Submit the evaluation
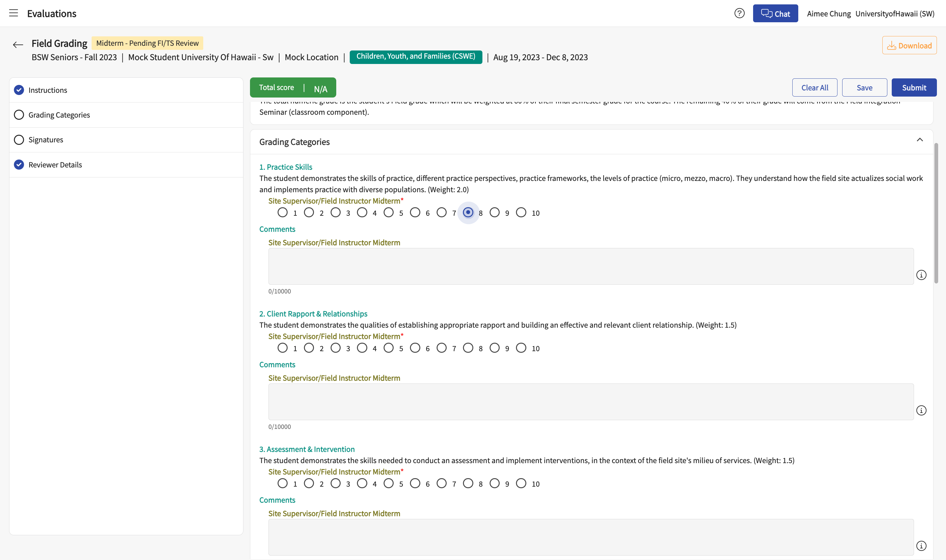 coord(914,87)
